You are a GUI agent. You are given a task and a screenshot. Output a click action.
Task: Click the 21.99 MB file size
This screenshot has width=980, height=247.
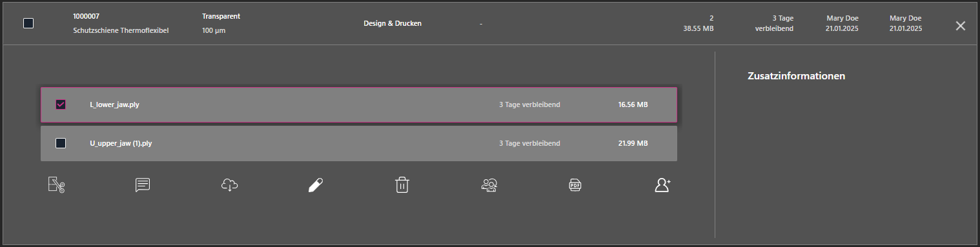(x=633, y=143)
